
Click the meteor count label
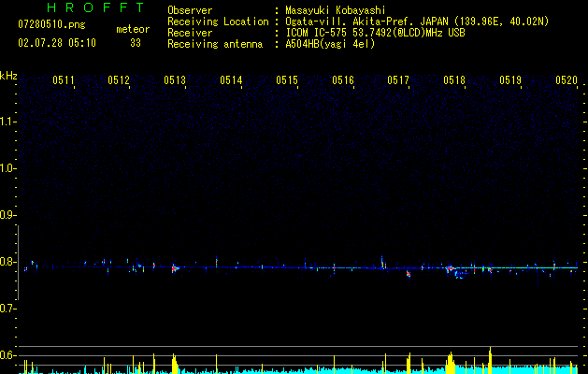[x=133, y=29]
